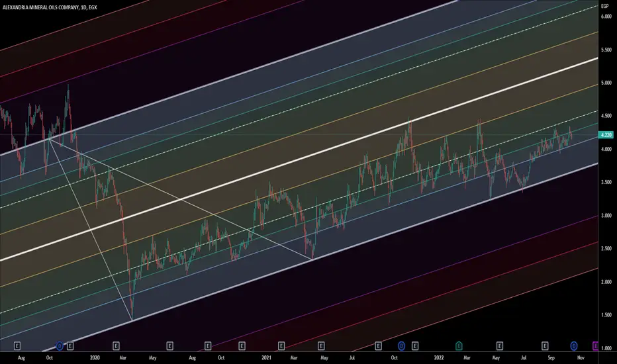Open the dividend marker before Nov 2022
This screenshot has height=364, width=617.
(574, 346)
